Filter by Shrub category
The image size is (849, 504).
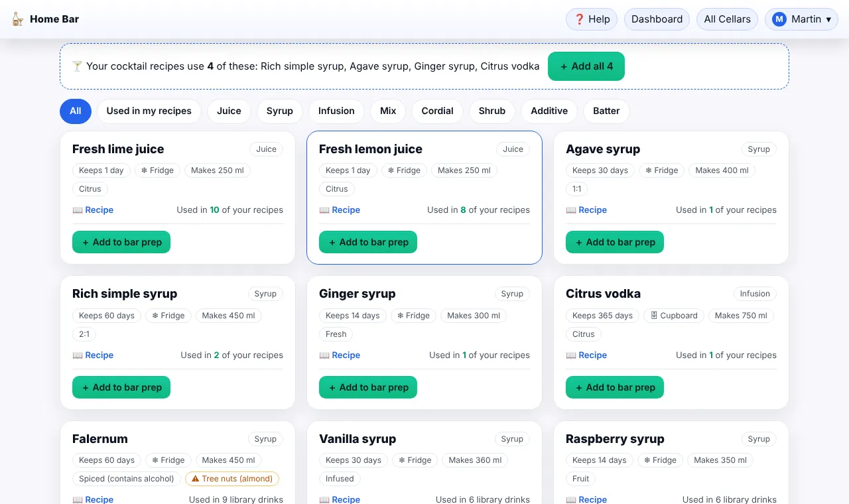pos(492,111)
